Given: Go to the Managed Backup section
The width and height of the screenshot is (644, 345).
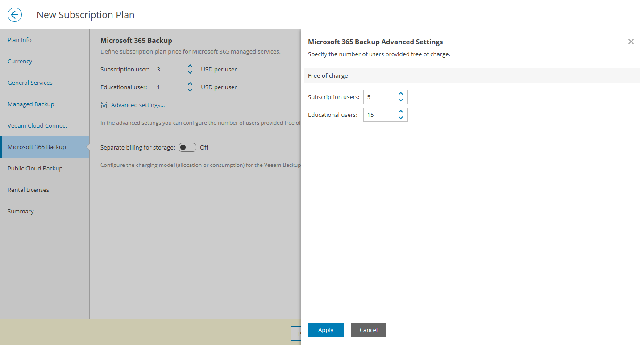Looking at the screenshot, I should coord(31,104).
